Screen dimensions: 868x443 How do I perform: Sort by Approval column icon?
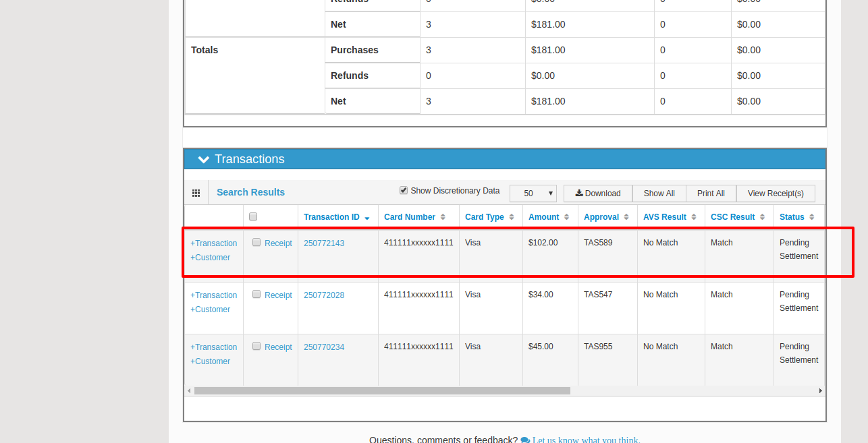pyautogui.click(x=626, y=217)
